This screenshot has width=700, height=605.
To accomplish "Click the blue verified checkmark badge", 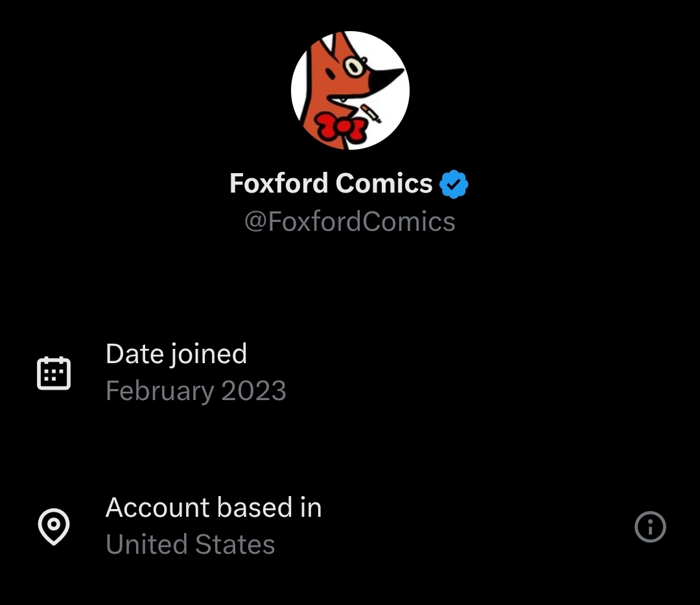I will 454,185.
